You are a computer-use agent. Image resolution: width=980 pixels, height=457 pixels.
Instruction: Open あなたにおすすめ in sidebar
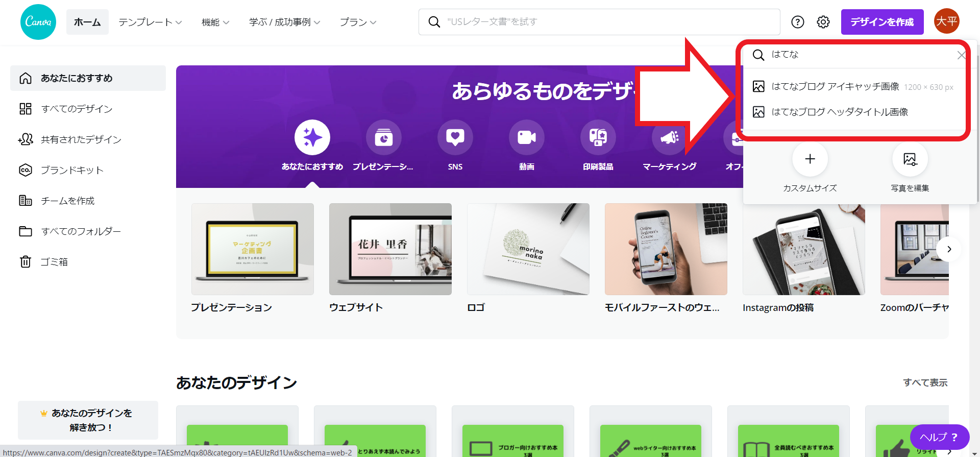[88, 78]
